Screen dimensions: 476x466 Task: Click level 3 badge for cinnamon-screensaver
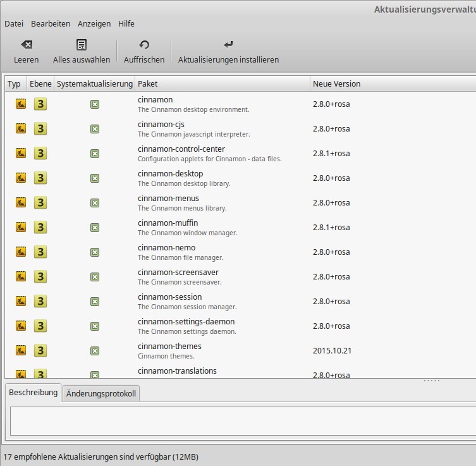pyautogui.click(x=40, y=276)
